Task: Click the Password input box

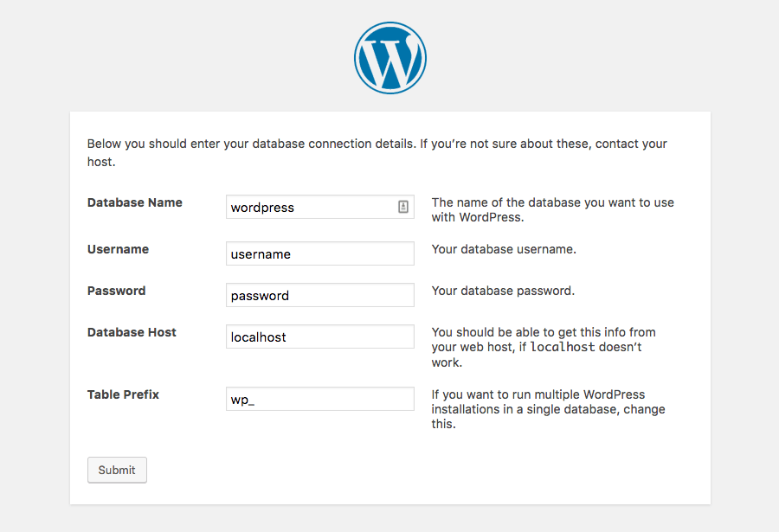Action: click(319, 294)
